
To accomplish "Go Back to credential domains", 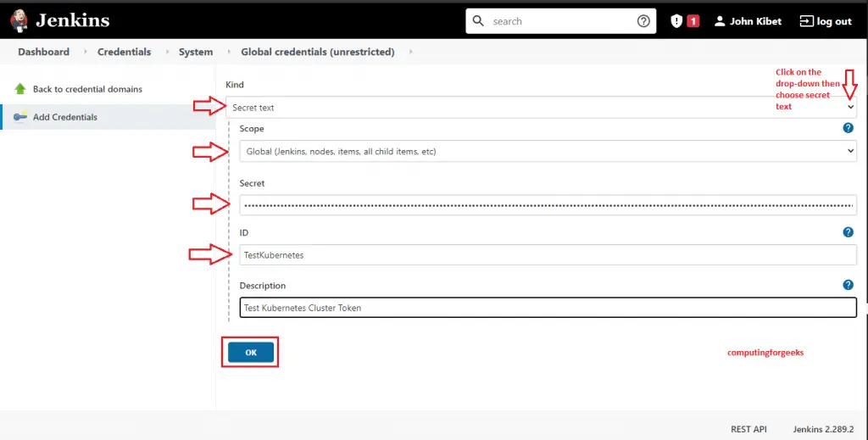I will tap(87, 89).
